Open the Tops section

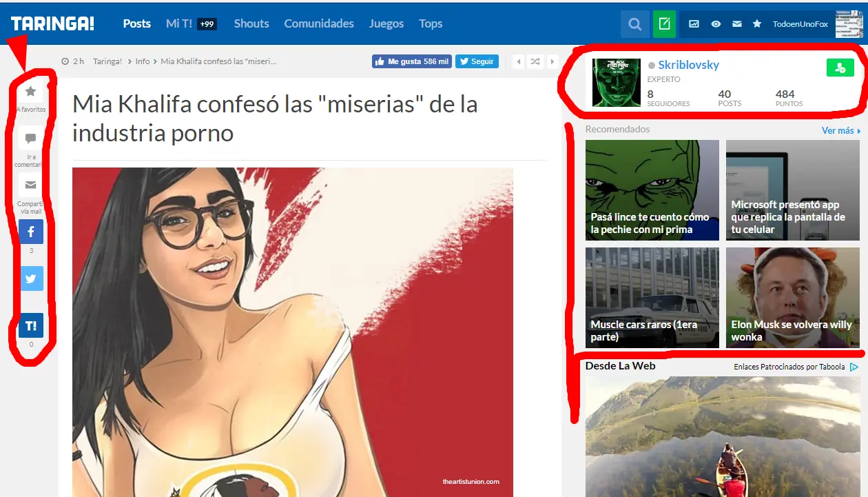pyautogui.click(x=431, y=23)
